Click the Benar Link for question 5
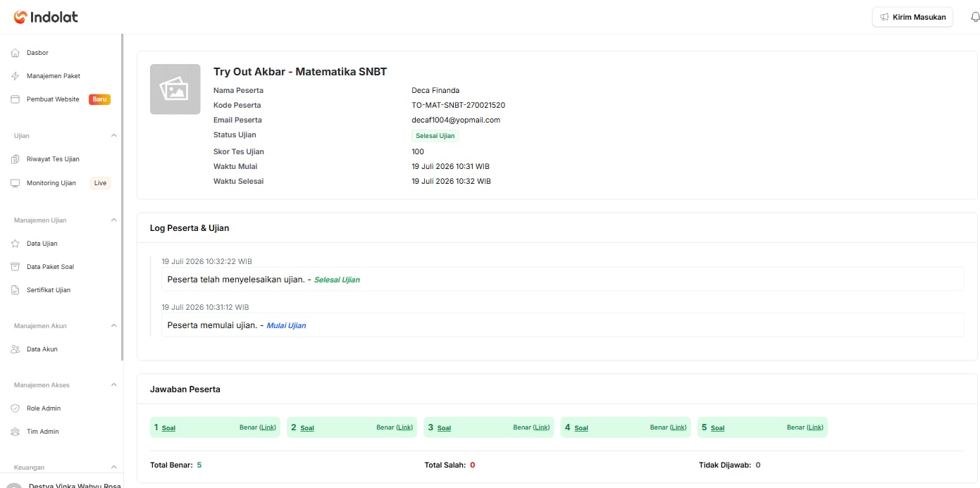The height and width of the screenshot is (488, 980). coord(814,427)
